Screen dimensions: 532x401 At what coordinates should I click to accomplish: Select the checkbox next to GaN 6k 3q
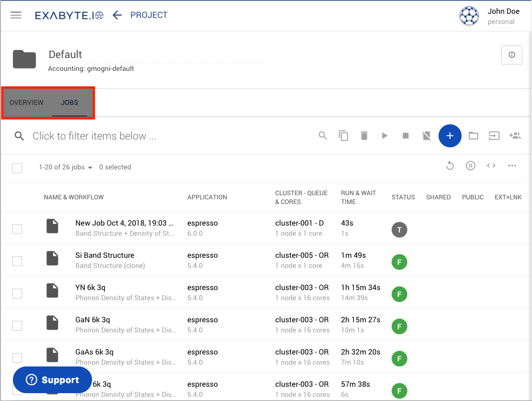pos(17,325)
